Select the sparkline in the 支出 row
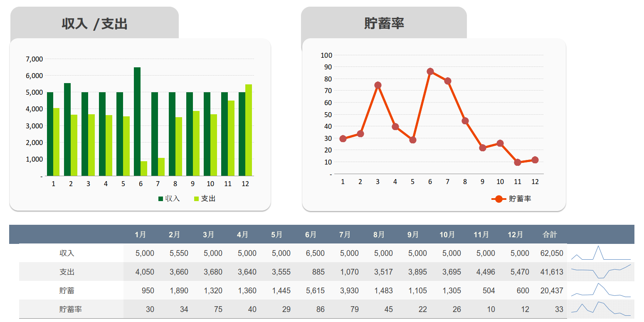 pyautogui.click(x=601, y=272)
